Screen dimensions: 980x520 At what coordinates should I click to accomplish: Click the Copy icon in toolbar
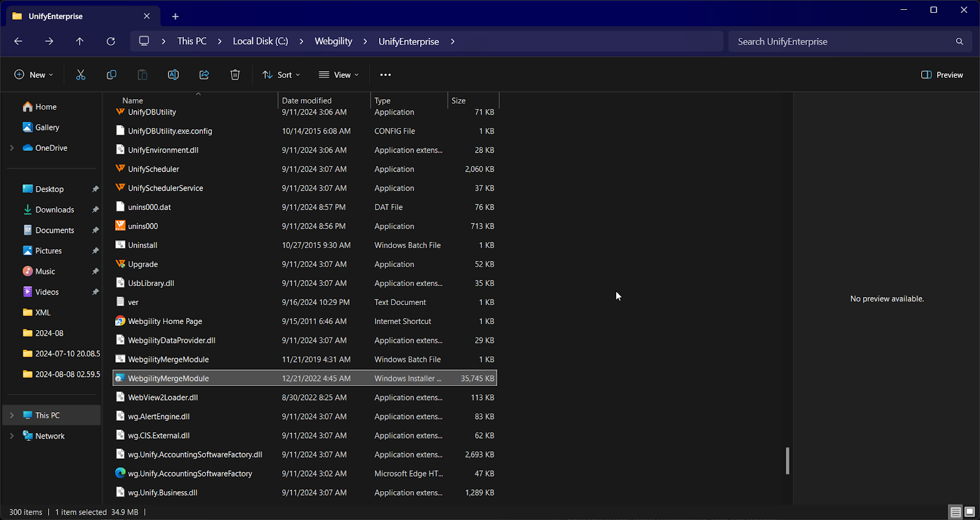[111, 75]
